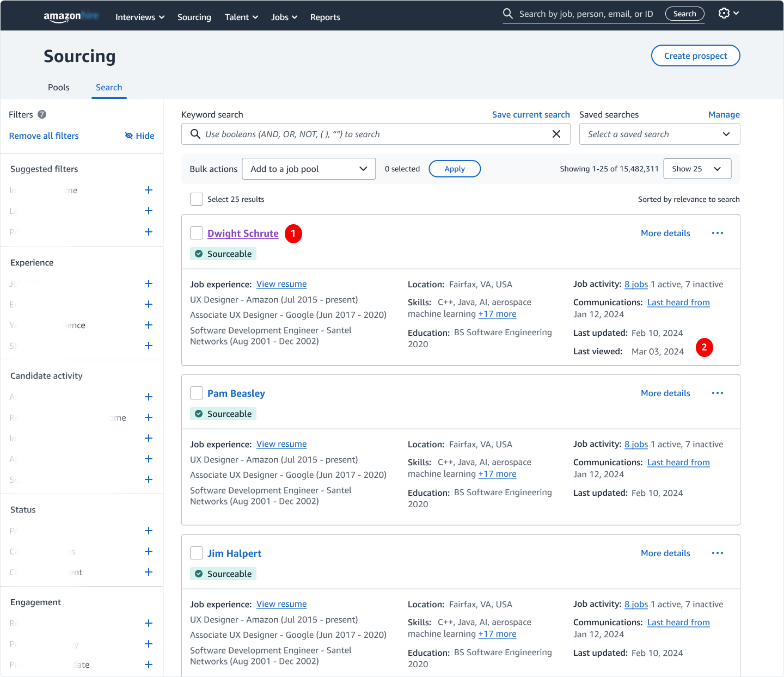Viewport: 784px width, 677px height.
Task: Click the magnifier icon inside Keyword search
Action: click(x=195, y=134)
